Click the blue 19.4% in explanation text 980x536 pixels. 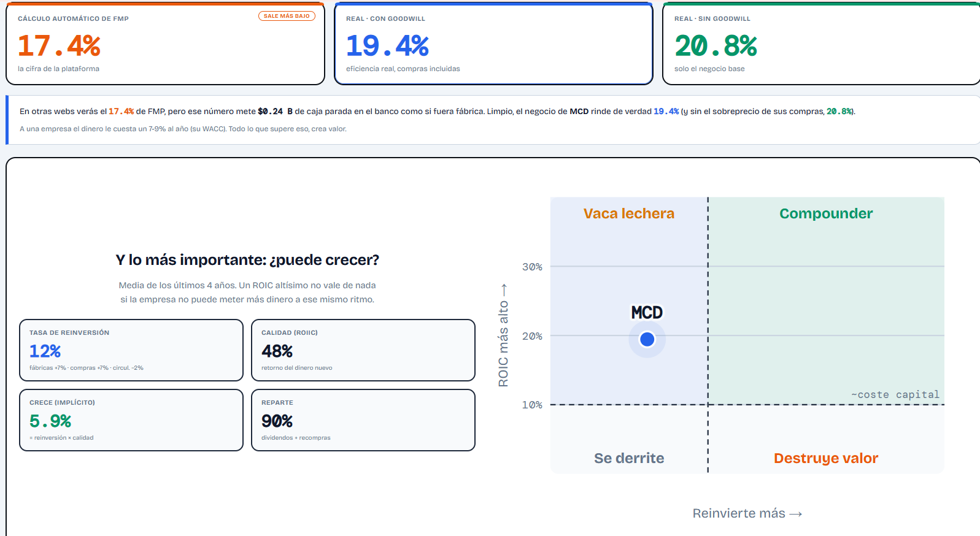coord(666,112)
